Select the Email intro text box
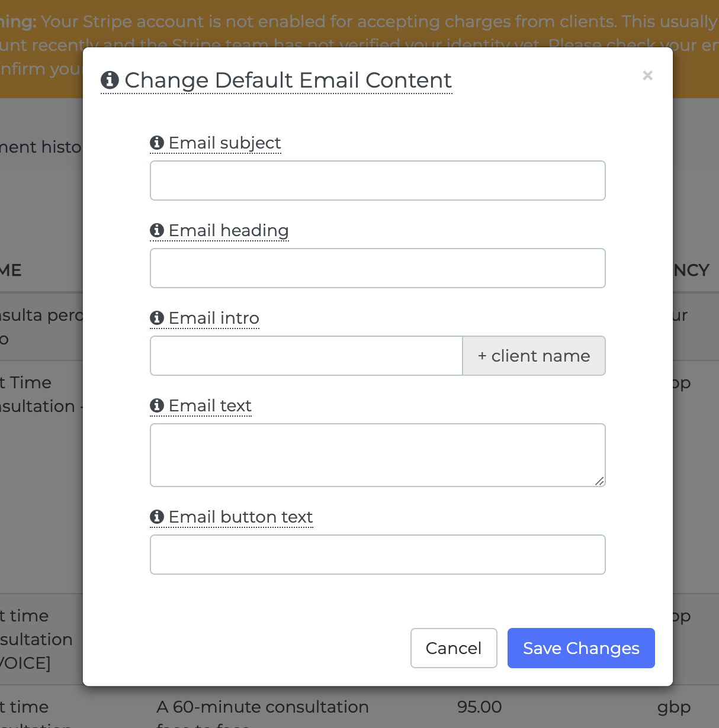This screenshot has width=719, height=728. [x=306, y=356]
